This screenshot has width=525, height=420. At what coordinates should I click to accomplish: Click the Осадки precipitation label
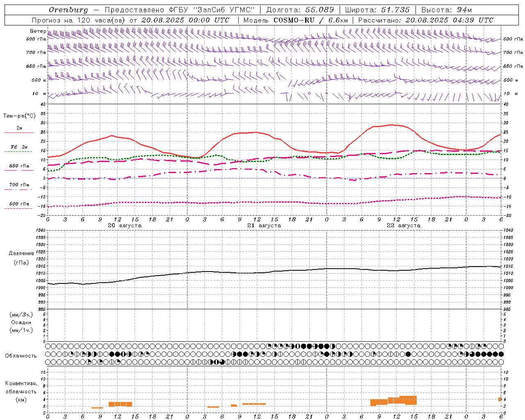click(21, 322)
